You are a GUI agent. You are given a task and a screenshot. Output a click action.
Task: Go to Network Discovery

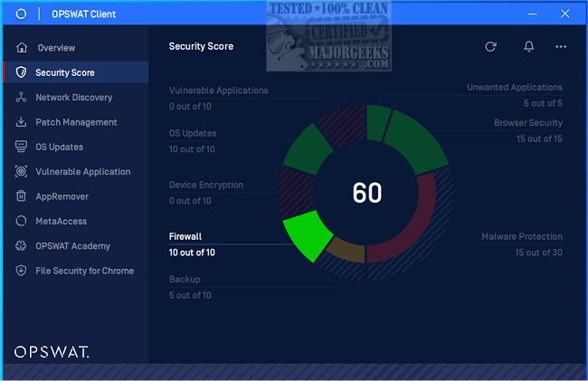tap(76, 97)
